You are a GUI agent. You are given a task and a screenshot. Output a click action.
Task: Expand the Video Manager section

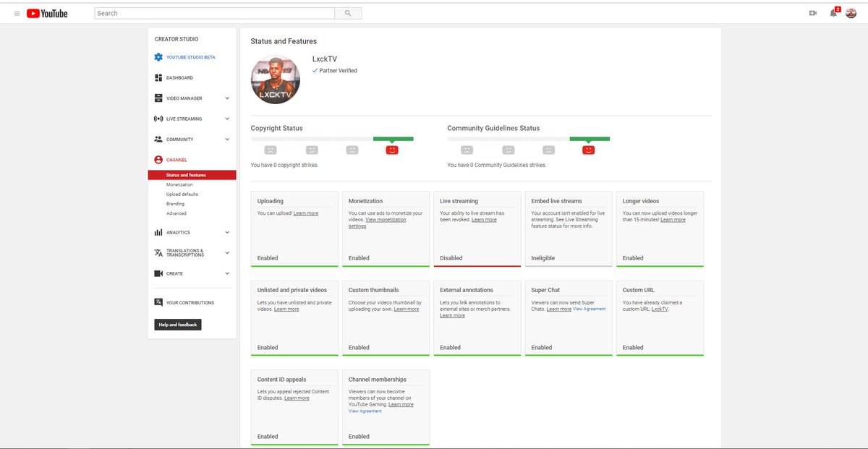tap(227, 98)
